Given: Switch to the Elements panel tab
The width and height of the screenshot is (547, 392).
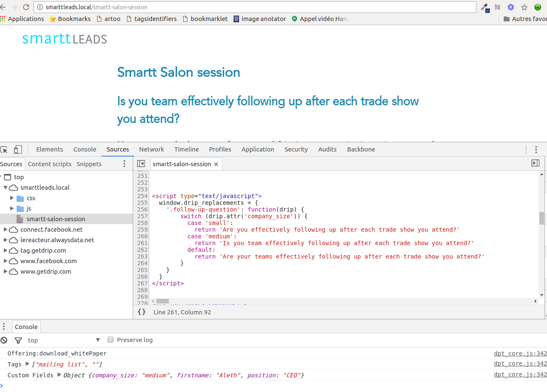Looking at the screenshot, I should [50, 149].
